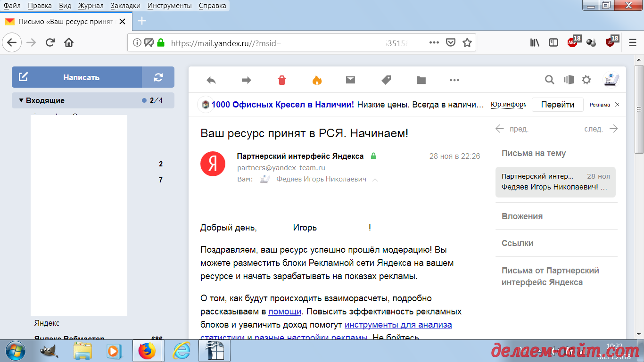Open user account avatar in mail header
This screenshot has height=362, width=644.
coord(611,80)
